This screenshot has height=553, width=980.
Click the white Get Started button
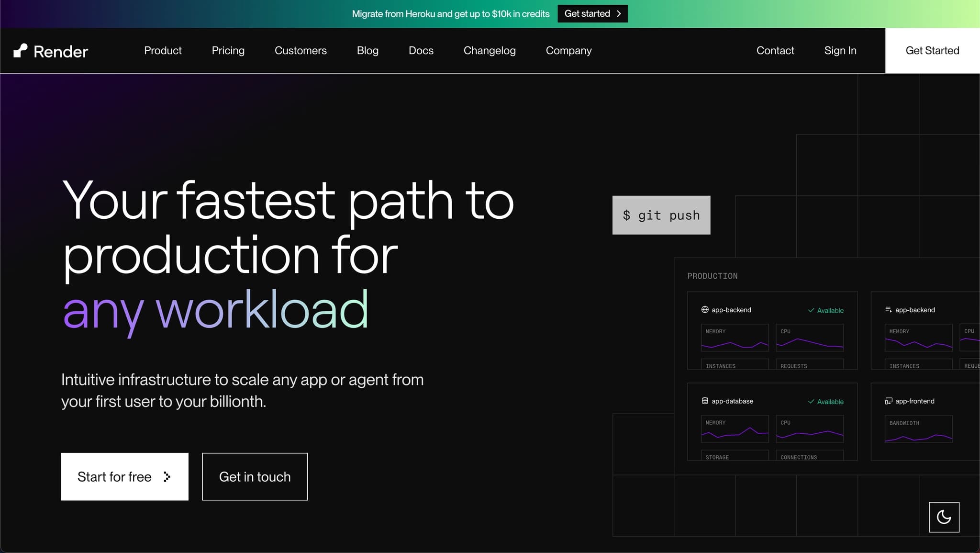click(x=932, y=51)
